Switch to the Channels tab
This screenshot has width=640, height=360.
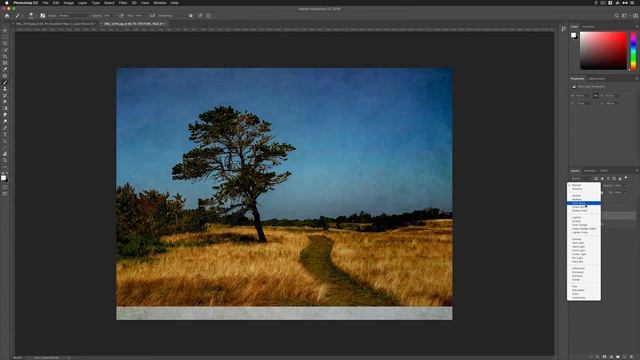(x=590, y=171)
